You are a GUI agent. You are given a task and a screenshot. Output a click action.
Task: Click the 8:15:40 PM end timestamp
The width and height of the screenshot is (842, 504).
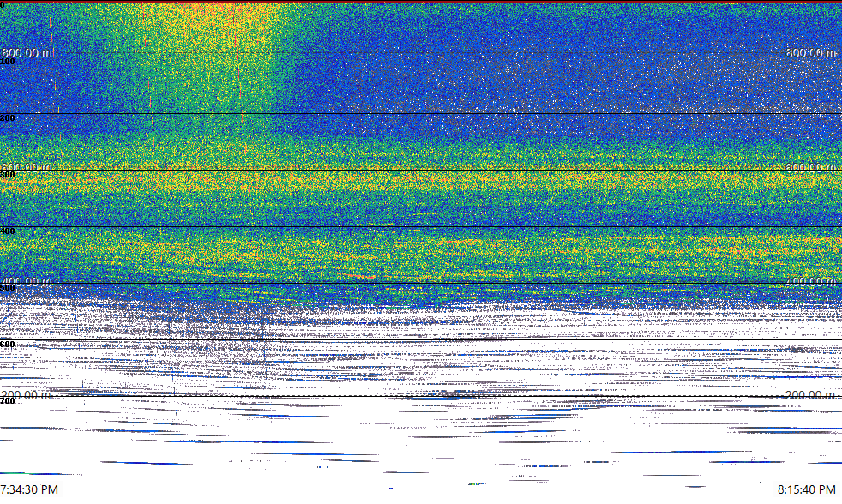(x=807, y=489)
